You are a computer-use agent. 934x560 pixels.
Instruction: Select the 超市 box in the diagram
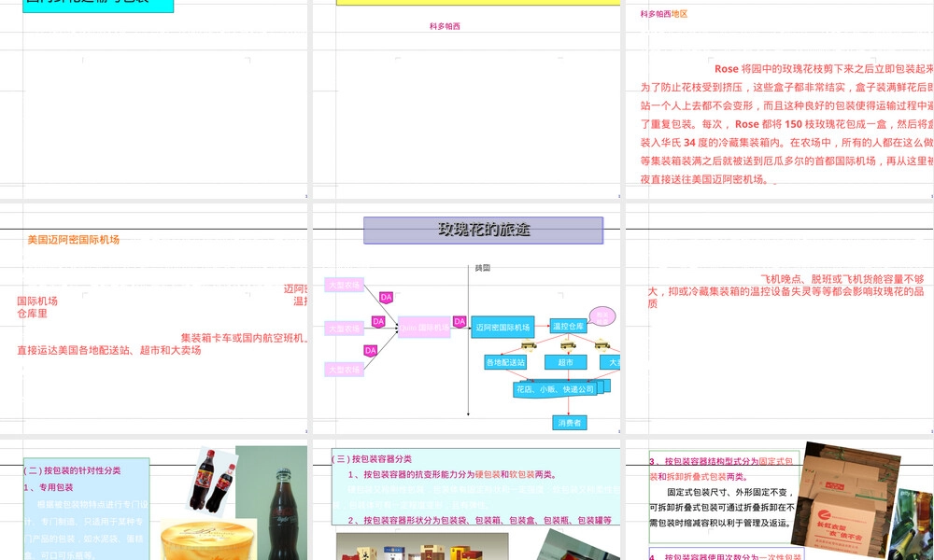[565, 362]
